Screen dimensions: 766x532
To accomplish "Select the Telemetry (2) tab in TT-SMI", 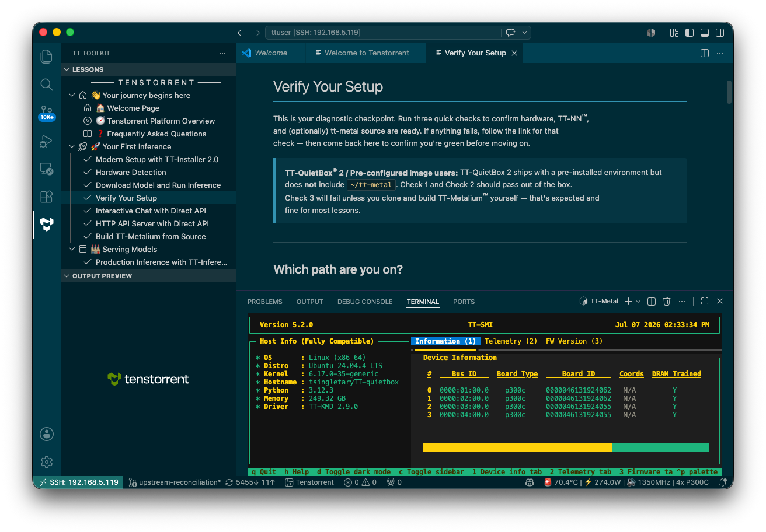I will click(x=511, y=341).
